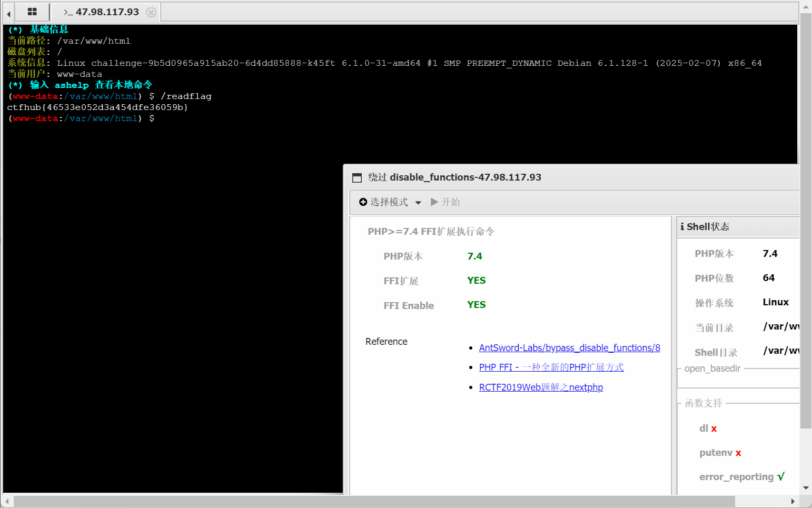Viewport: 812px width, 508px height.
Task: Open the AntSword-Labs/bypass_disable_functions/8 link
Action: pos(569,347)
